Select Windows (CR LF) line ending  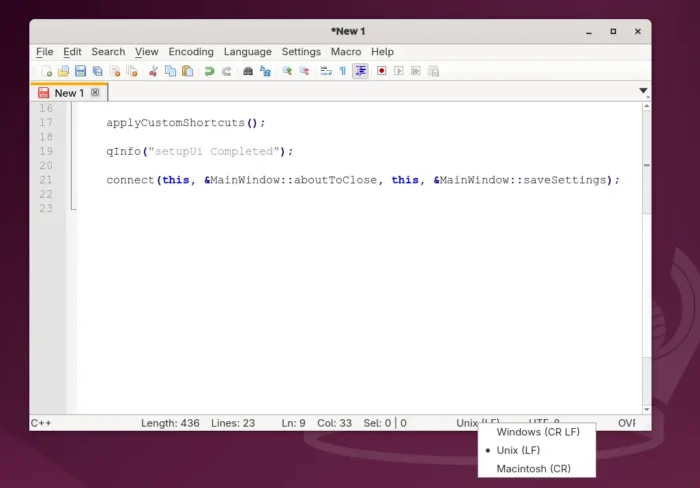point(537,432)
